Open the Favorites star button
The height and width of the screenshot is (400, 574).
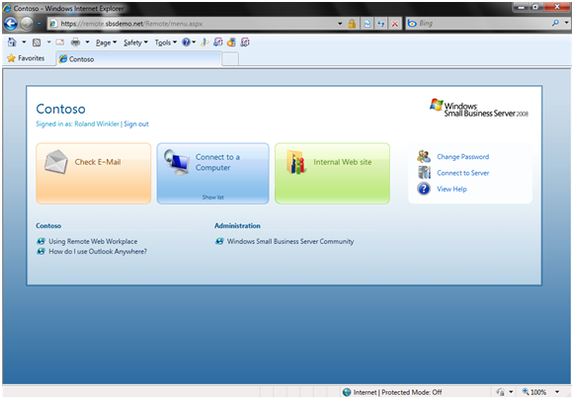(26, 58)
